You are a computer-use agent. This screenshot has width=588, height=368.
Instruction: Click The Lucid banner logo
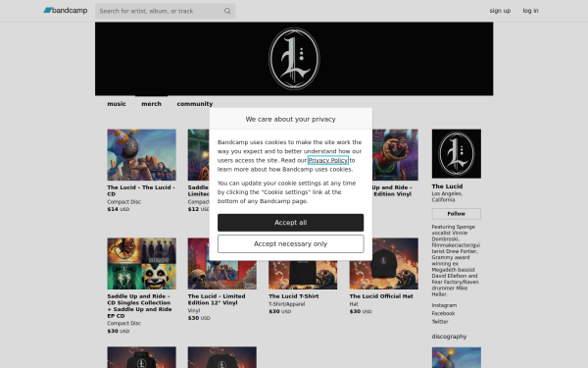(294, 59)
